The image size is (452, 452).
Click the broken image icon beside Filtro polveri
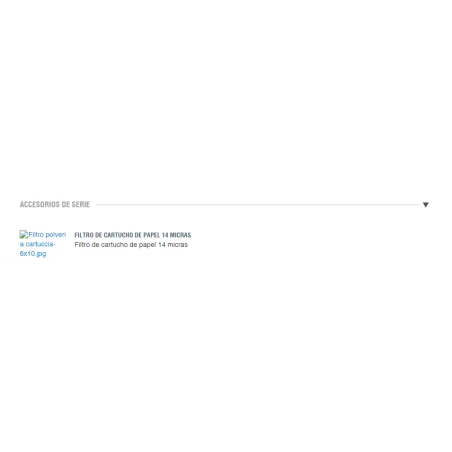tap(23, 234)
